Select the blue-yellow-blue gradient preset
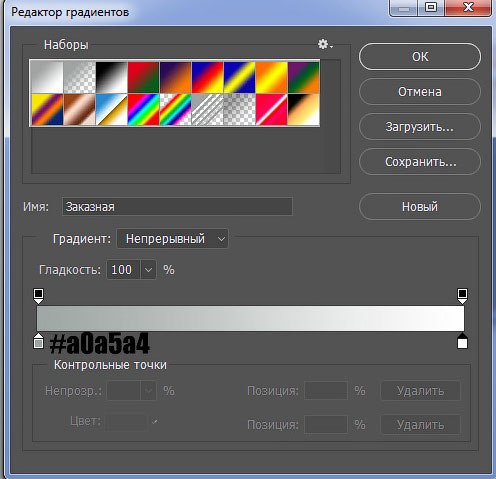The image size is (496, 479). (x=240, y=77)
